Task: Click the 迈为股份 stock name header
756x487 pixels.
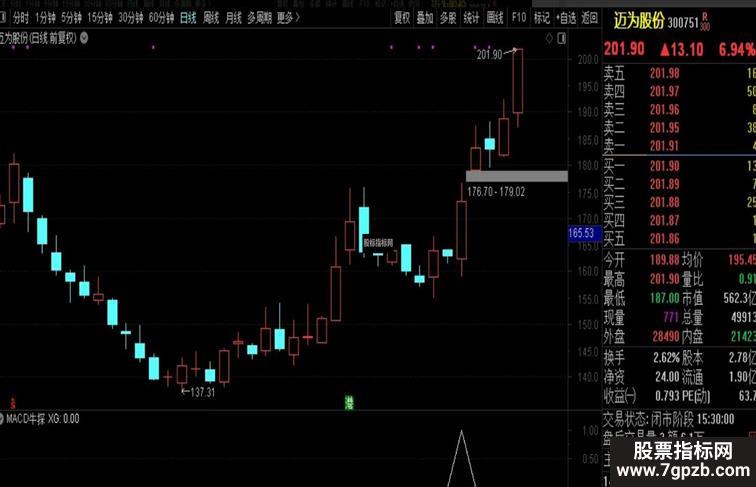Action: (x=639, y=21)
